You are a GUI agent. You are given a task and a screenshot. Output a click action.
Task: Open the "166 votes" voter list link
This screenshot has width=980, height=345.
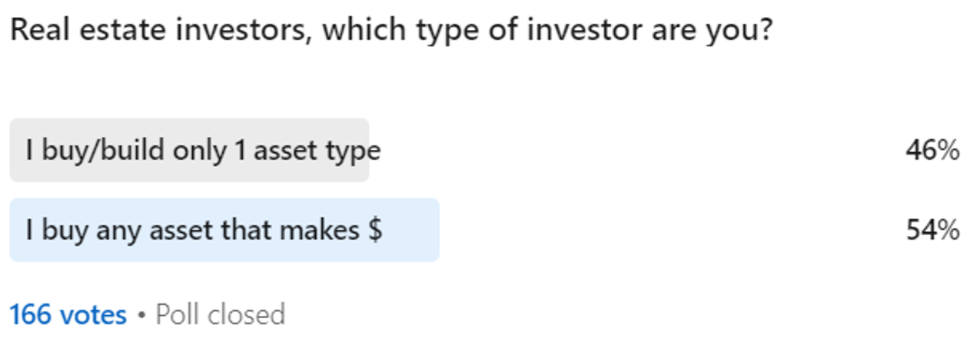click(68, 315)
